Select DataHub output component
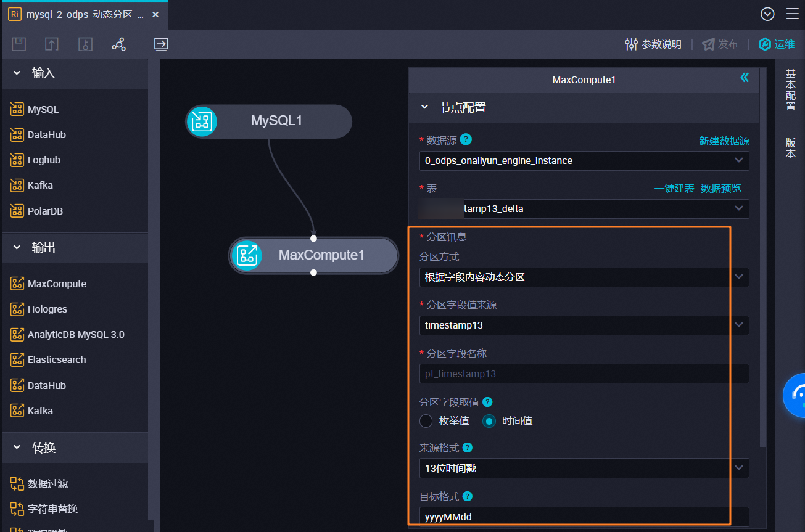Viewport: 805px width, 532px height. click(38, 385)
